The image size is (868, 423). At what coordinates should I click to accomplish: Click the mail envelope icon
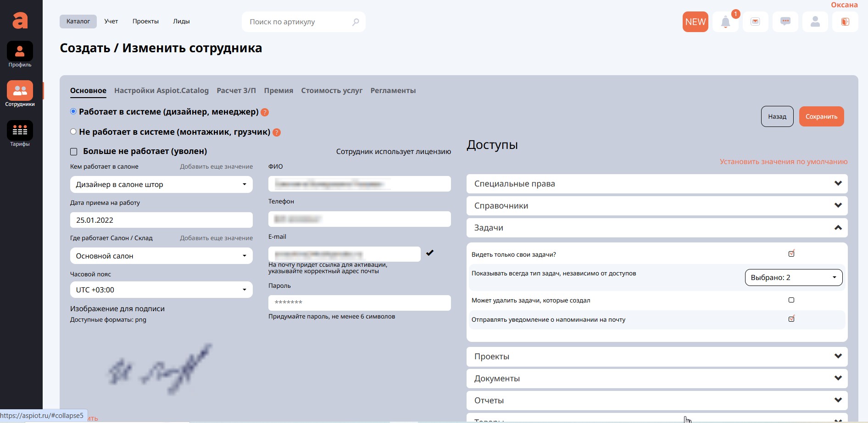point(755,22)
